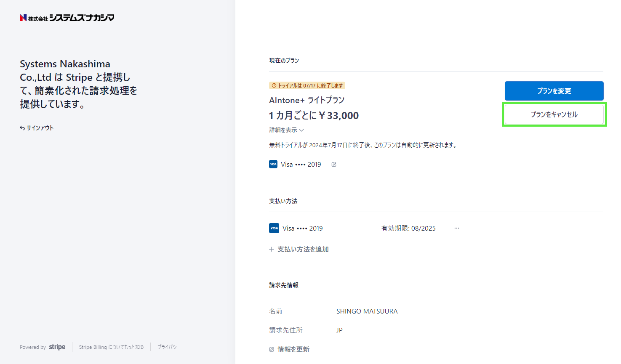Click the Systems Nakashima company logo

pyautogui.click(x=67, y=18)
